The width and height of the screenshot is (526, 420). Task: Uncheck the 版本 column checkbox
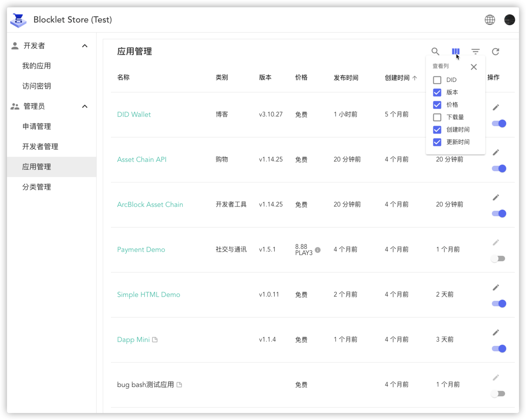pos(437,93)
